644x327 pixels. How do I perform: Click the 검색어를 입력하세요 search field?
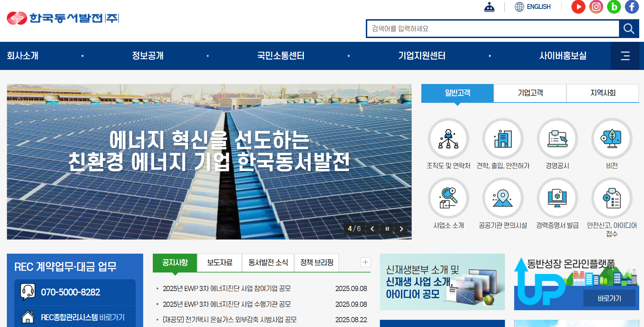tap(493, 29)
